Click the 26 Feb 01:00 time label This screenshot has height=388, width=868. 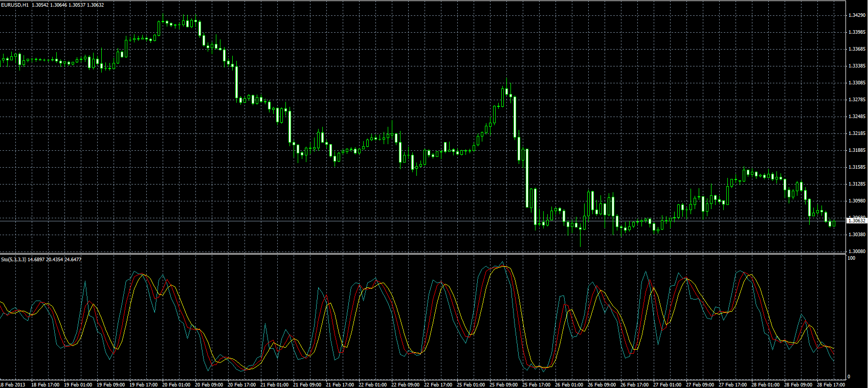coord(569,385)
